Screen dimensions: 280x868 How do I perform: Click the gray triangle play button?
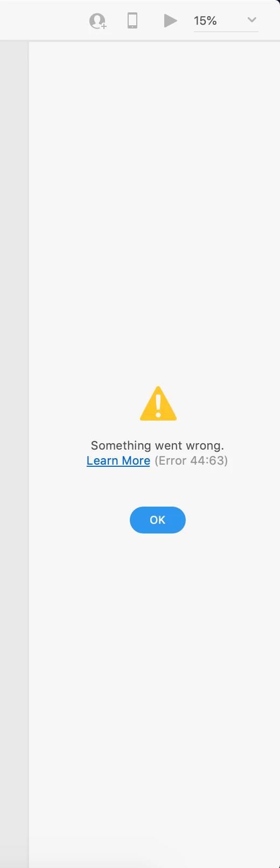(x=170, y=20)
